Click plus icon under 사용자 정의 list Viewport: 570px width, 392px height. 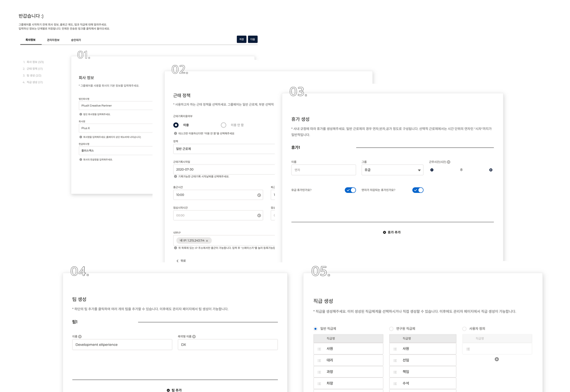point(497,359)
